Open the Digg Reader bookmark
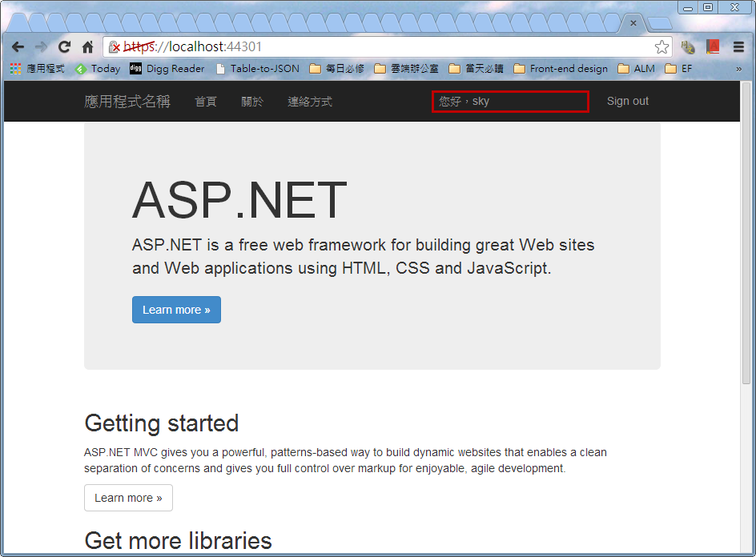756x557 pixels. (x=167, y=69)
